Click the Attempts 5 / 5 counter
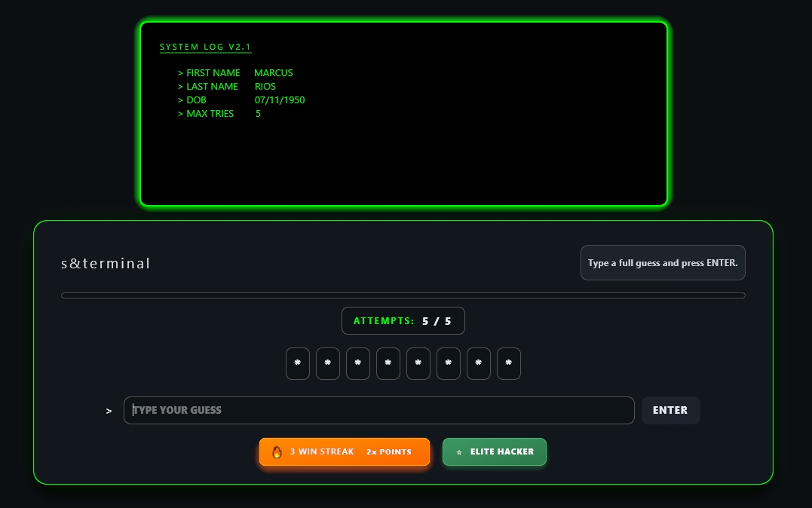 (403, 321)
